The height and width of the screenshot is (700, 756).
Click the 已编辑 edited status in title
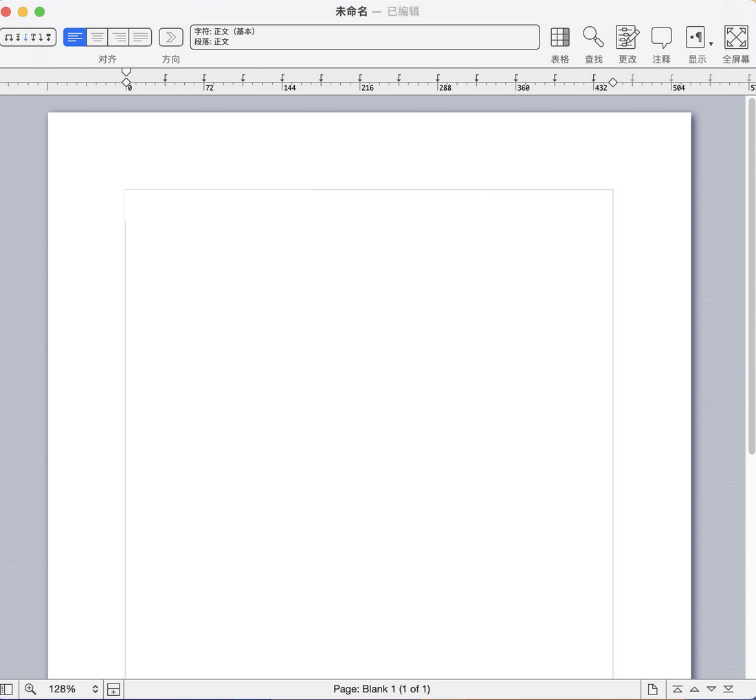403,12
